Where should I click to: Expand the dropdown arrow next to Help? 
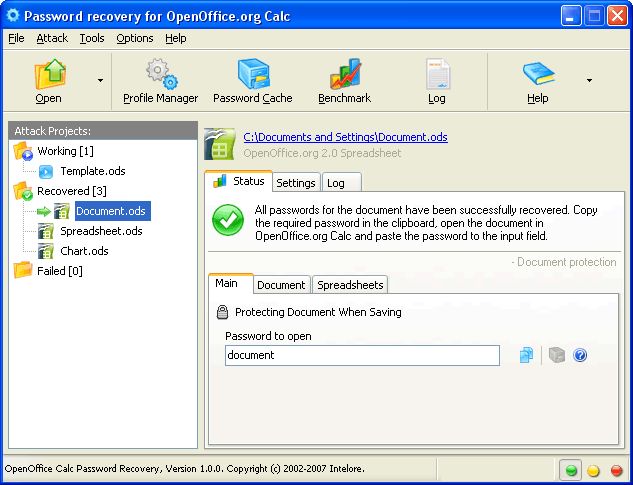pos(589,80)
